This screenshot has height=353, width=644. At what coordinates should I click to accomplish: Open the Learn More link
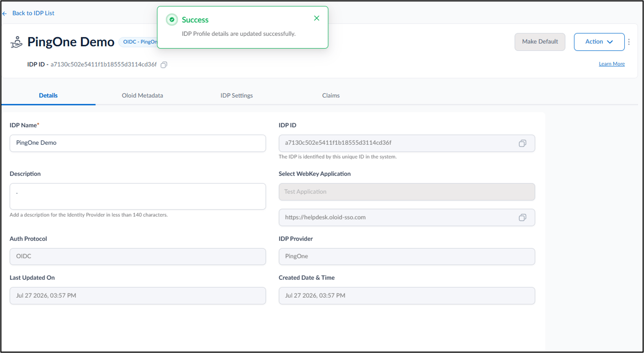point(612,64)
